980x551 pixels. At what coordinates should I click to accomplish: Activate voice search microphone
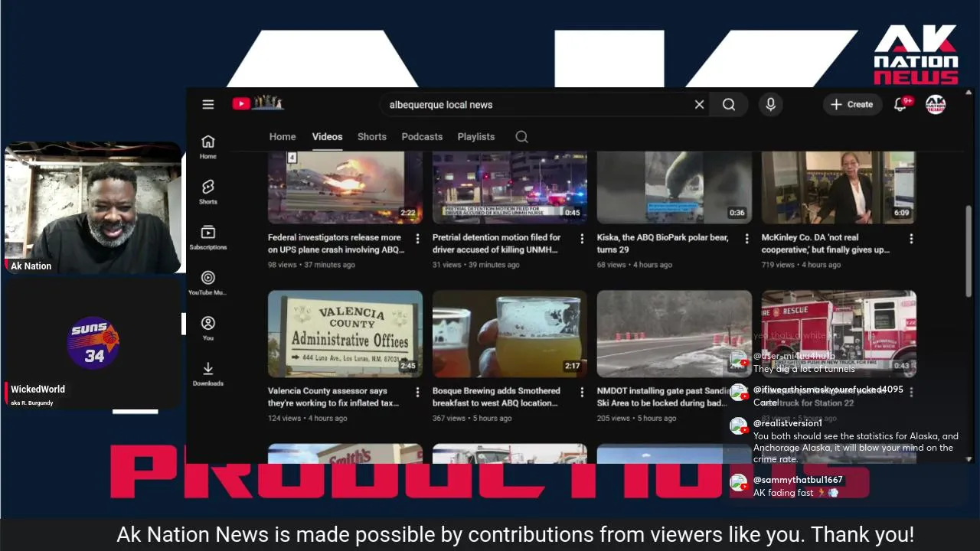(771, 105)
